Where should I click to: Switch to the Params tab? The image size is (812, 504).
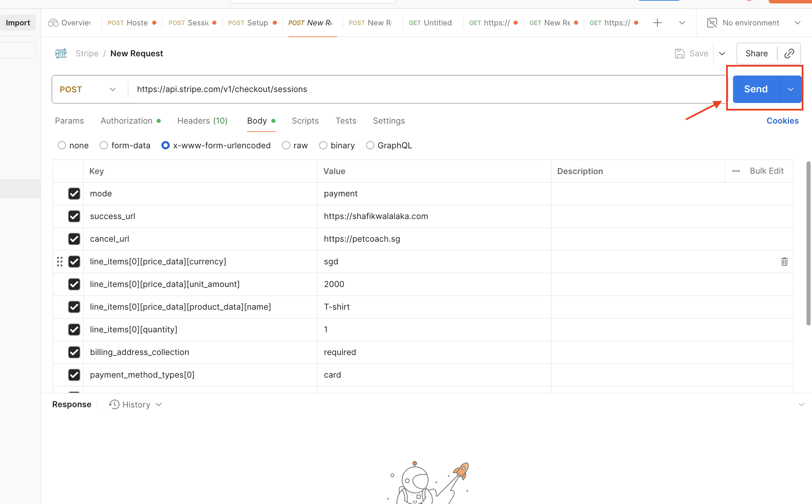(x=69, y=121)
